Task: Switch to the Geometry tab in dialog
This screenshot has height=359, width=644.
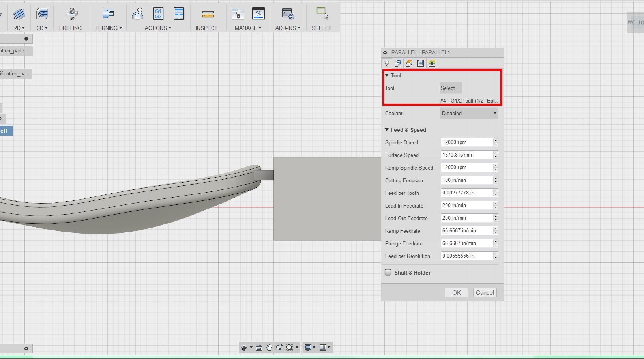Action: pos(398,64)
